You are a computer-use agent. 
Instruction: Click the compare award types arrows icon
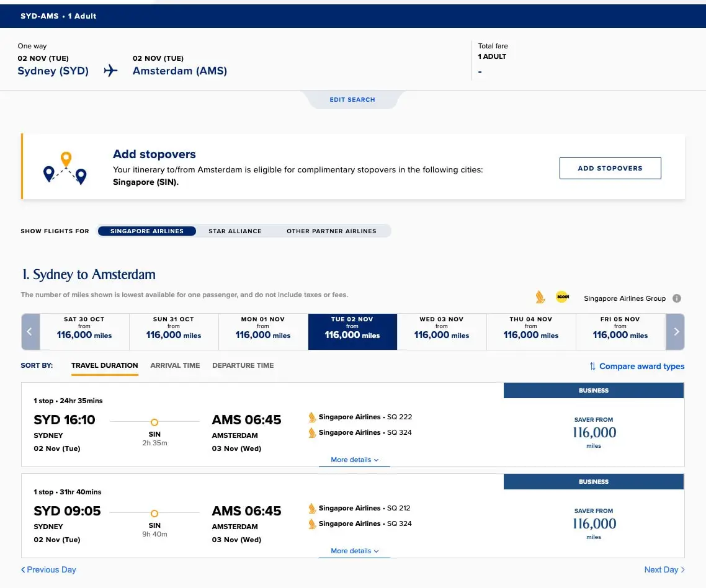tap(592, 366)
